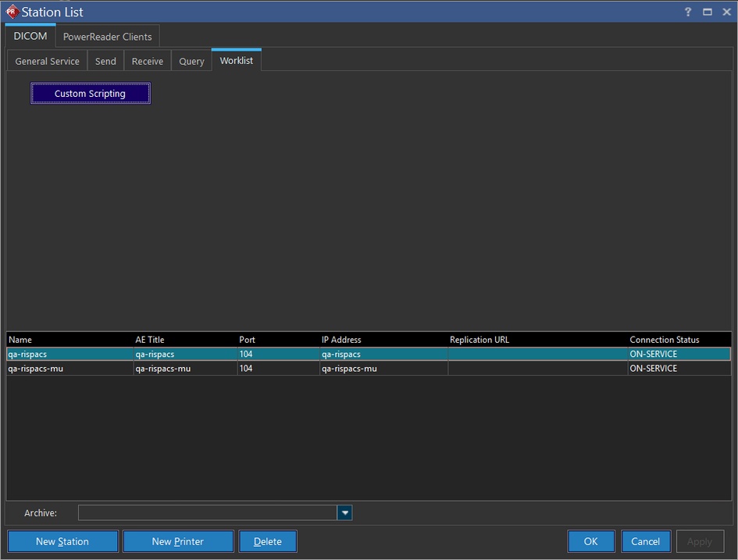Cancel the Station List dialog
Image resolution: width=738 pixels, height=560 pixels.
tap(645, 541)
